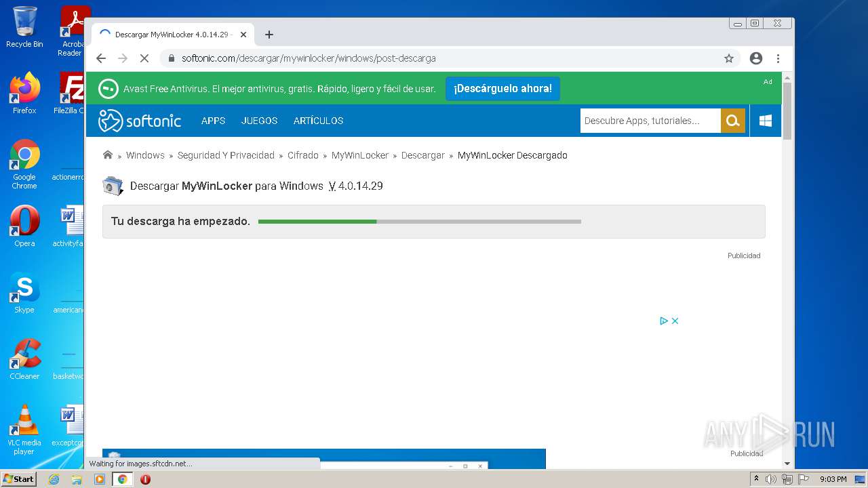Click the Descubre Apps search field
Image resolution: width=868 pixels, height=488 pixels.
650,121
